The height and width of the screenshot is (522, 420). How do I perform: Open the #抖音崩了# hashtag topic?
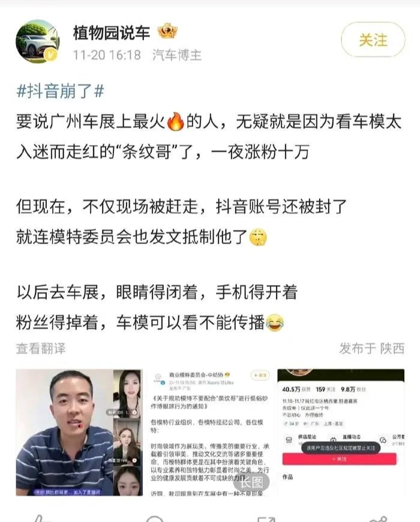pos(60,91)
